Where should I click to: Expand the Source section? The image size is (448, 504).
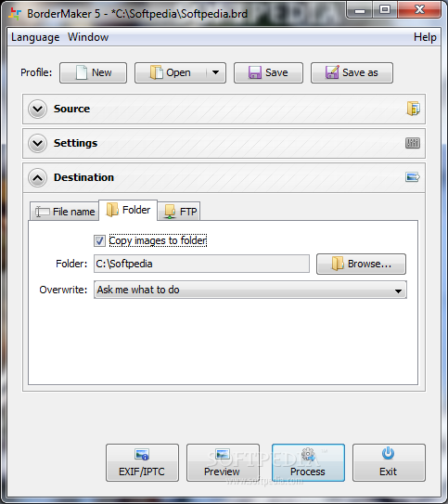click(38, 109)
